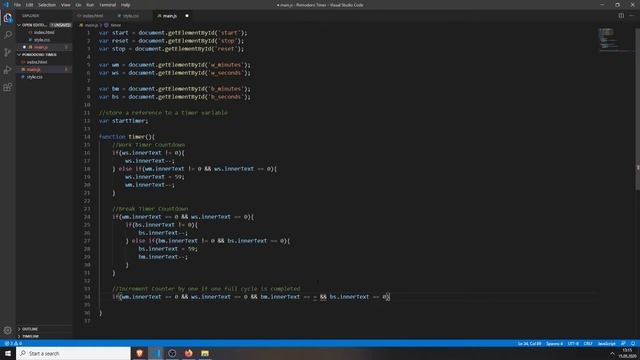The image size is (640, 360).
Task: Switch to VS Code on the taskbar
Action: click(x=156, y=353)
